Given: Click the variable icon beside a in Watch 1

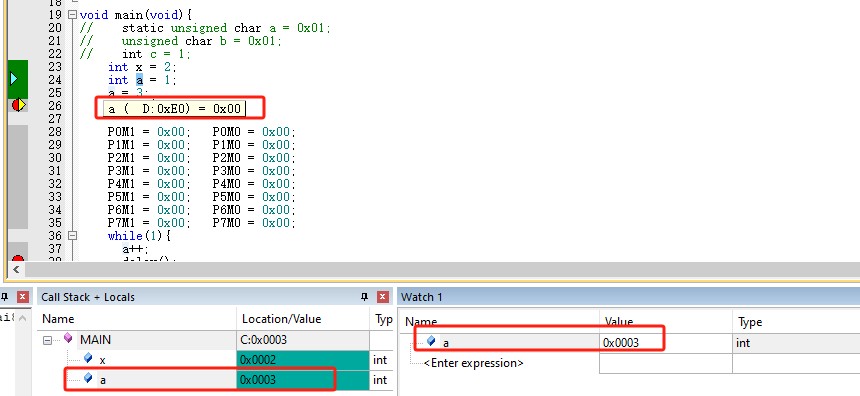Looking at the screenshot, I should [431, 341].
